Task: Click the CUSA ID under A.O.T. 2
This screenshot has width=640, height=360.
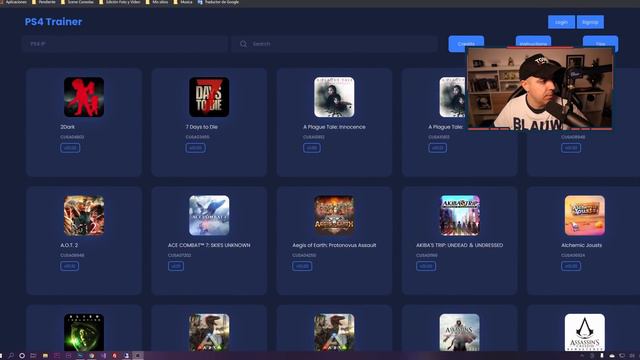Action: coord(72,256)
